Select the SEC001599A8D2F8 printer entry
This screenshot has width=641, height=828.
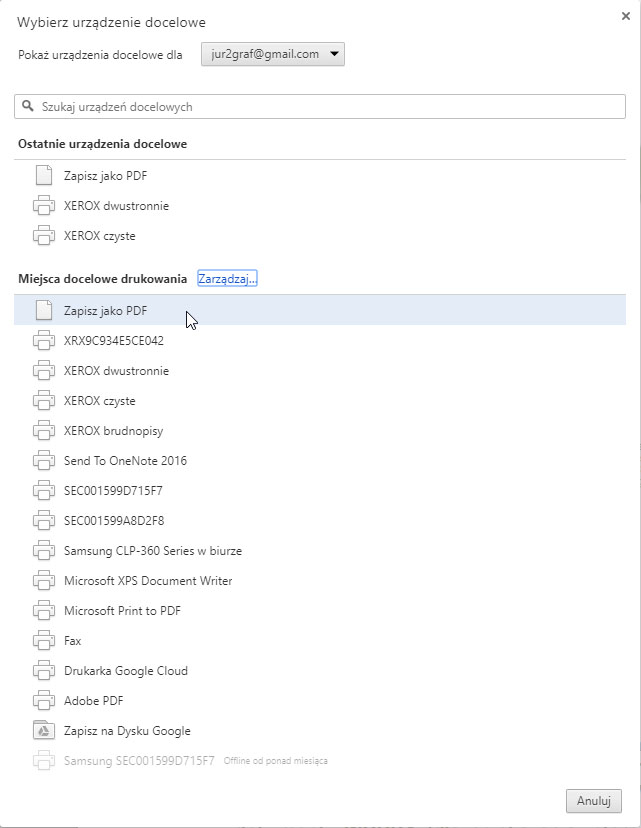(113, 521)
